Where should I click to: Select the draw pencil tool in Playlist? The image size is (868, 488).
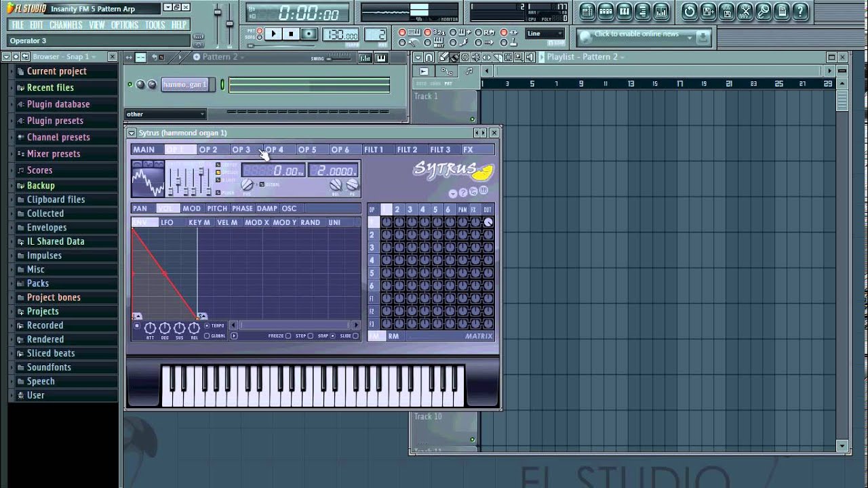point(443,58)
